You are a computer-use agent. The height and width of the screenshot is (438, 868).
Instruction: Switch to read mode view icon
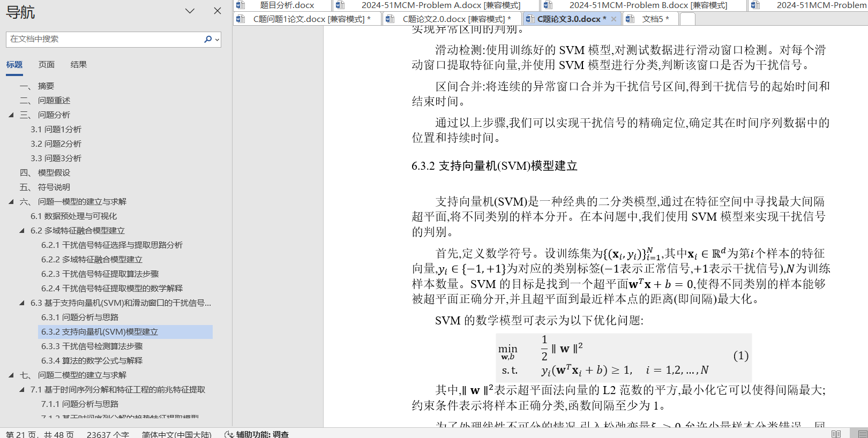[x=836, y=434]
